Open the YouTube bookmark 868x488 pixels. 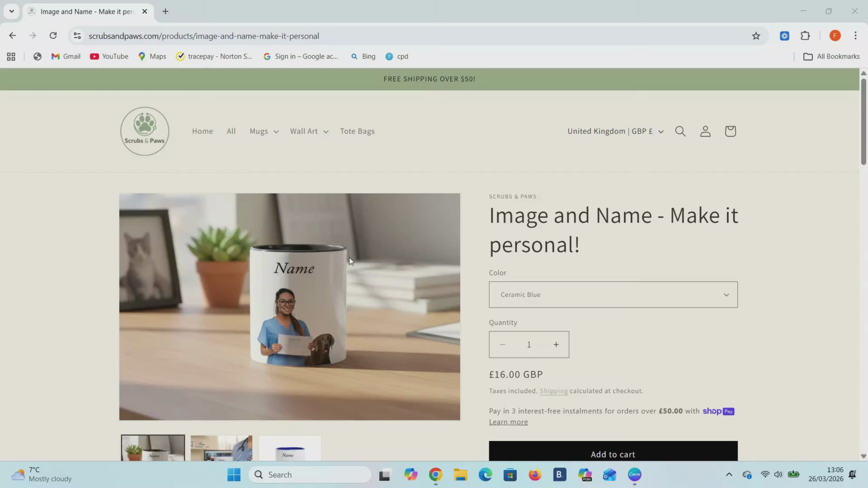(109, 56)
